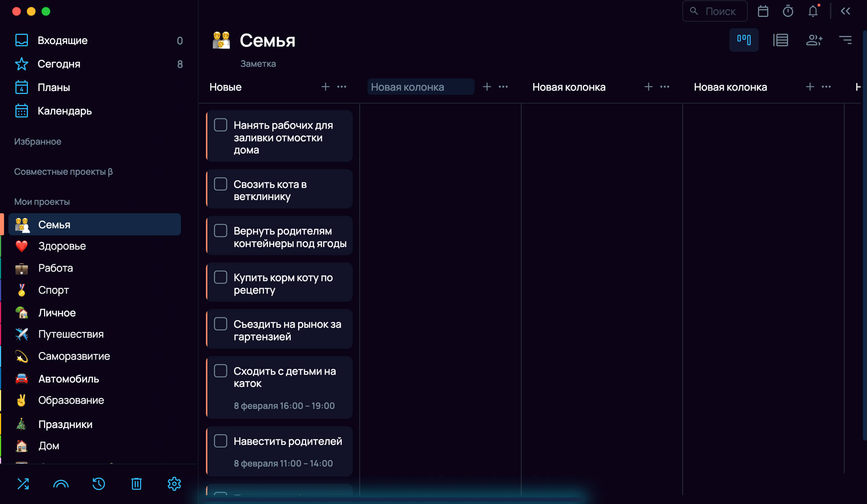This screenshot has height=504, width=867.
Task: Open the trash bin icon
Action: coord(137,484)
